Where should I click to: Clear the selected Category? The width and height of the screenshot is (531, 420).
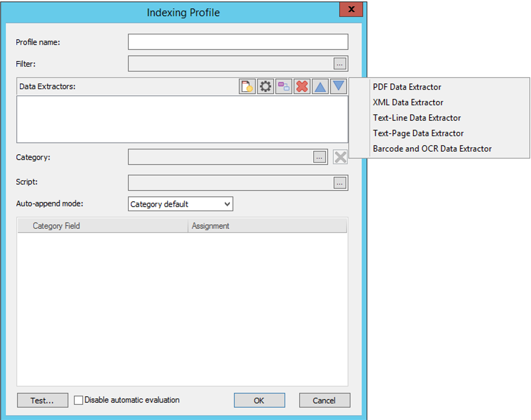click(x=340, y=157)
